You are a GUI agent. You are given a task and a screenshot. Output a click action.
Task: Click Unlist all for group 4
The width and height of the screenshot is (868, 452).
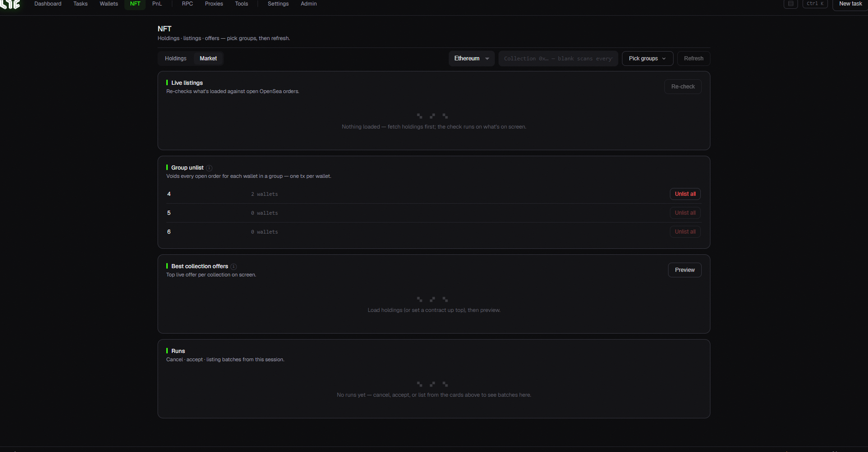tap(685, 194)
